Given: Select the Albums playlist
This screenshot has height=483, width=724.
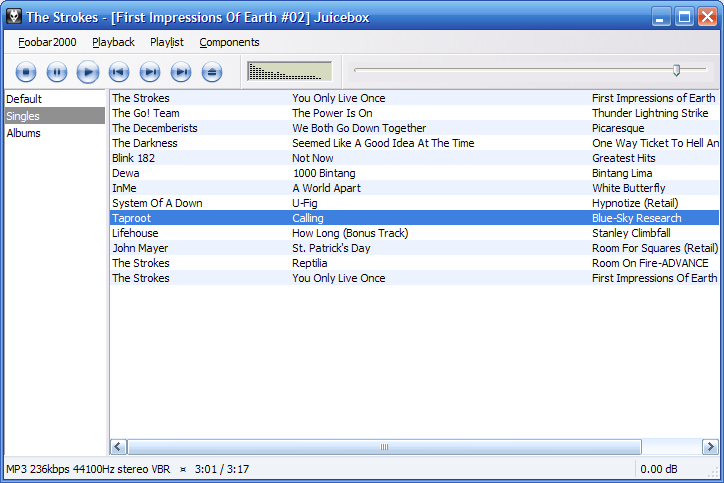Looking at the screenshot, I should pos(23,133).
